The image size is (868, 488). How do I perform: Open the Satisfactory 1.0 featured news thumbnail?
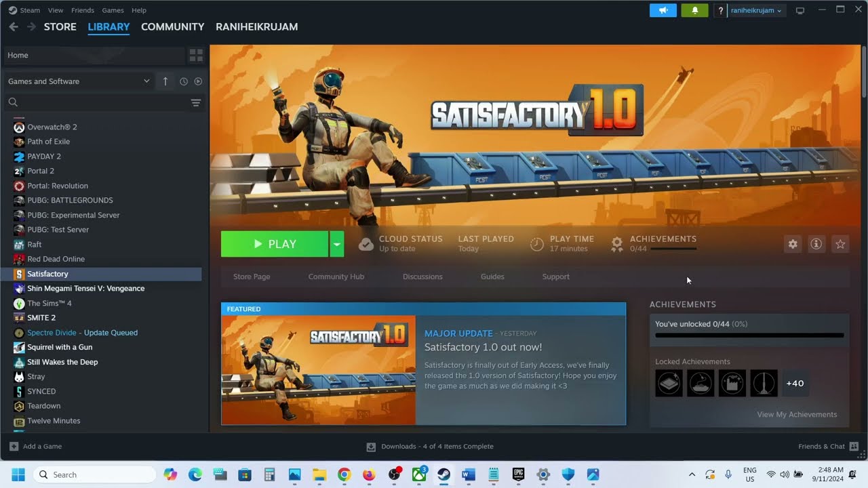pyautogui.click(x=318, y=370)
